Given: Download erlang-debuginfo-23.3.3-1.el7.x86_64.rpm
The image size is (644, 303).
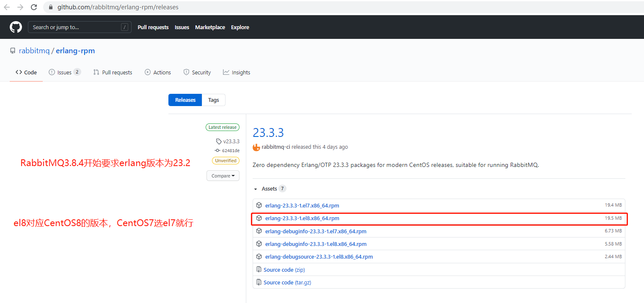Looking at the screenshot, I should pyautogui.click(x=316, y=231).
